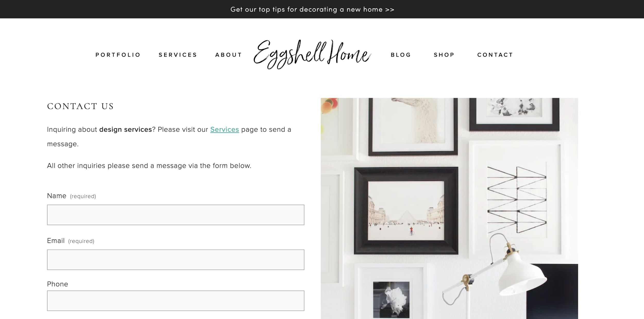Focus the Name input field
Screen dimensions: 644x319
176,215
